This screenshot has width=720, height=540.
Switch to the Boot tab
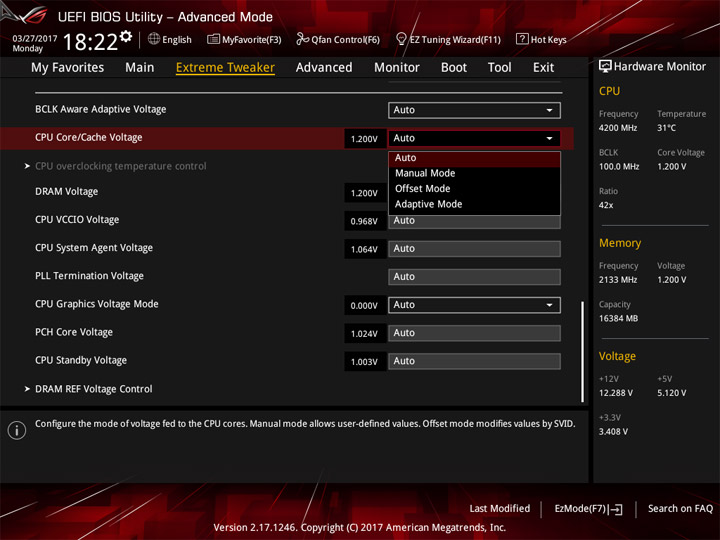pos(454,68)
